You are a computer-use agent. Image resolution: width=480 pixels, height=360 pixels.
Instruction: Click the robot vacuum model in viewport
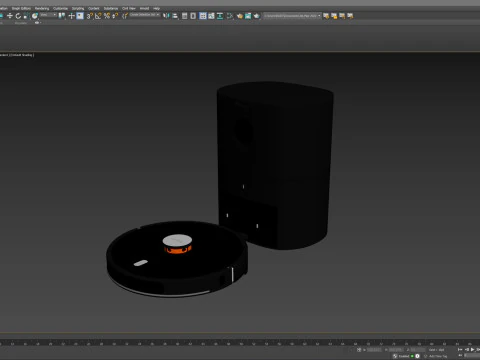(x=177, y=259)
